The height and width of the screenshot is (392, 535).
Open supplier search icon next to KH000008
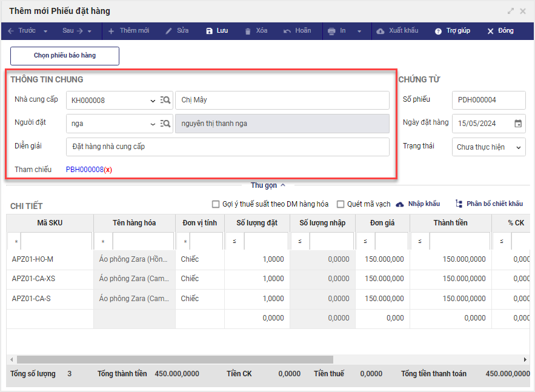[165, 100]
